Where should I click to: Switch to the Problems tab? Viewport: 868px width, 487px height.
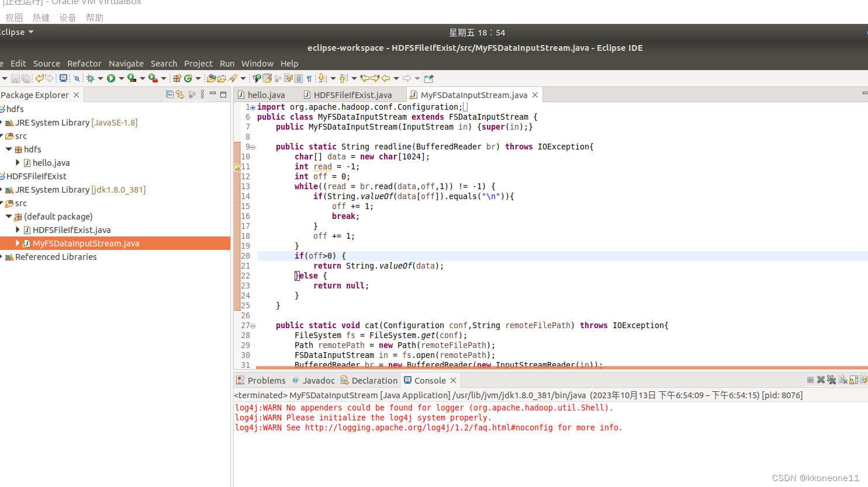point(261,380)
